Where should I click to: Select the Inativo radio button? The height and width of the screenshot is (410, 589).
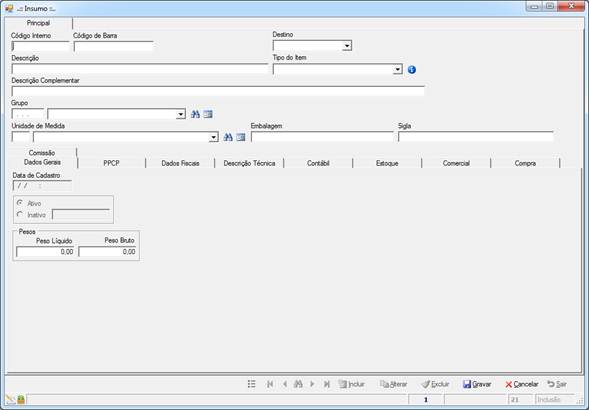tap(20, 215)
